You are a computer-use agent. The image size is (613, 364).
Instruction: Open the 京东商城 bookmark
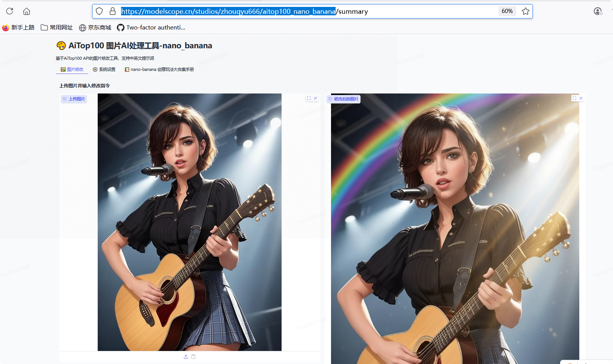[x=95, y=28]
